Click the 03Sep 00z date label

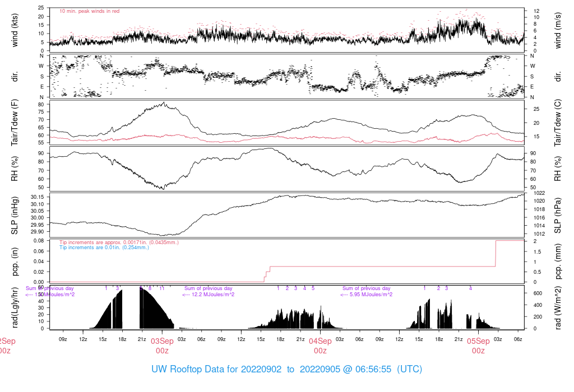point(162,346)
